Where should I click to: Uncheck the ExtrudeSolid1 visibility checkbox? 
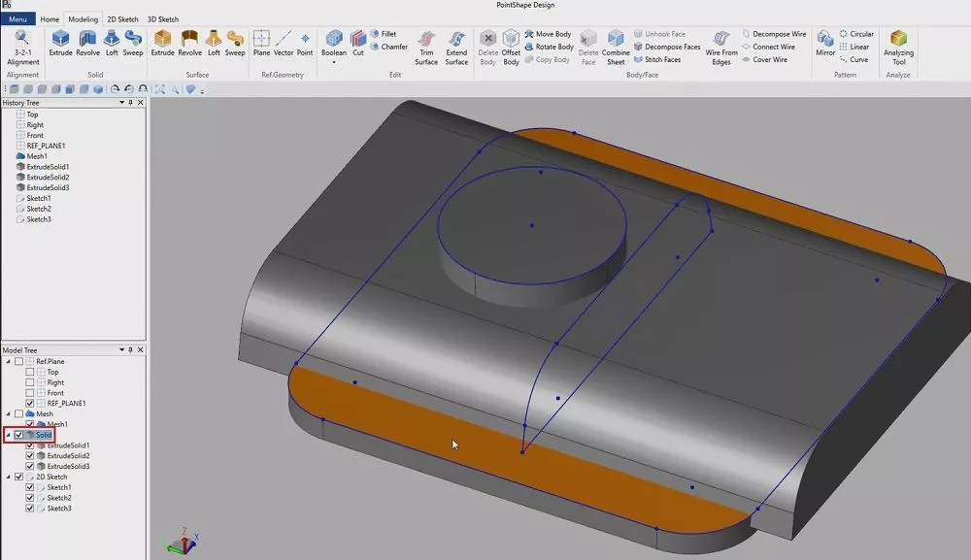pyautogui.click(x=30, y=445)
